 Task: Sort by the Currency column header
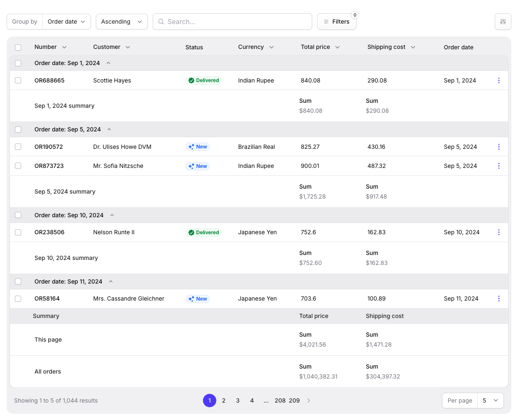256,47
